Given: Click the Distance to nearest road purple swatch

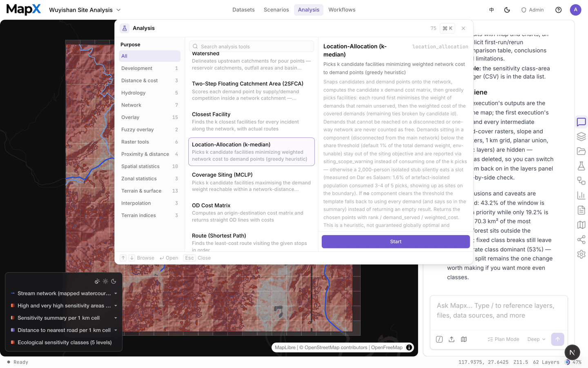Looking at the screenshot, I should click(x=13, y=330).
